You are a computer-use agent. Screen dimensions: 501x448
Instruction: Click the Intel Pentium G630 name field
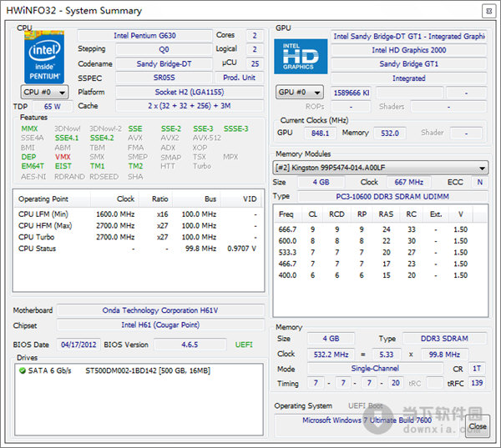click(144, 35)
